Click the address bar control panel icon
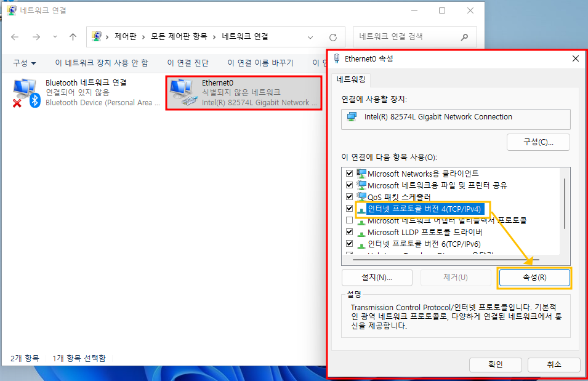The image size is (588, 381). pos(97,36)
